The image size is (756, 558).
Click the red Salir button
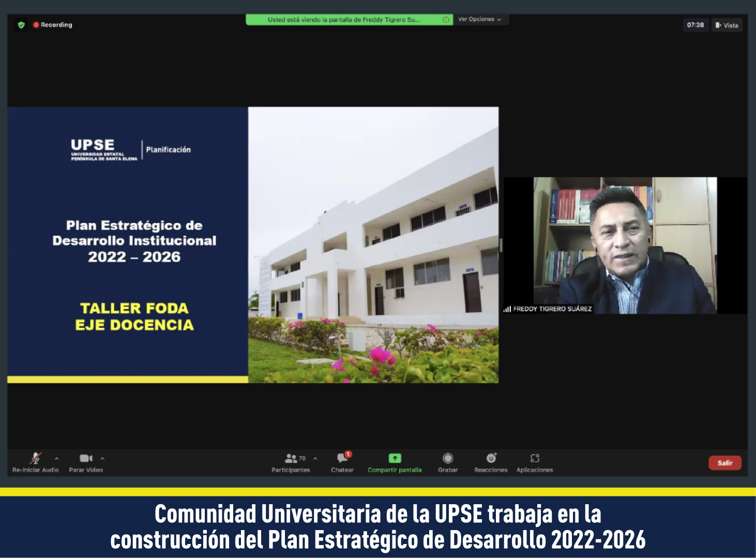(x=725, y=463)
